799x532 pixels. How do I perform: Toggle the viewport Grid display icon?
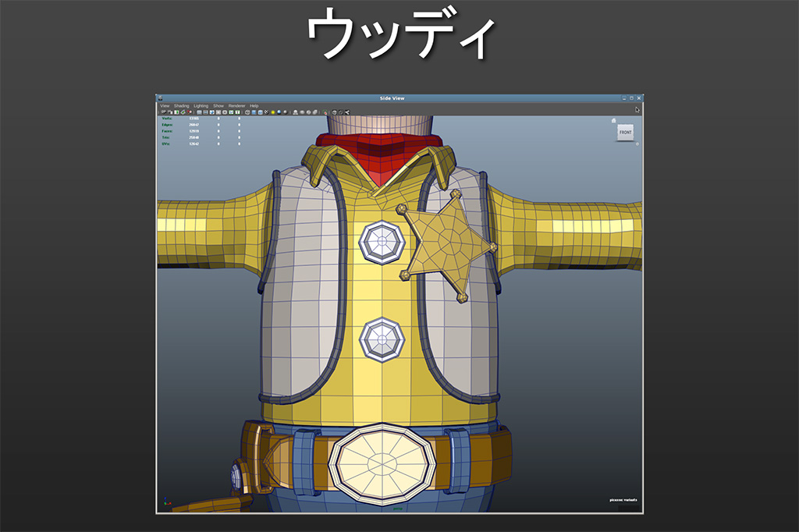(x=199, y=112)
